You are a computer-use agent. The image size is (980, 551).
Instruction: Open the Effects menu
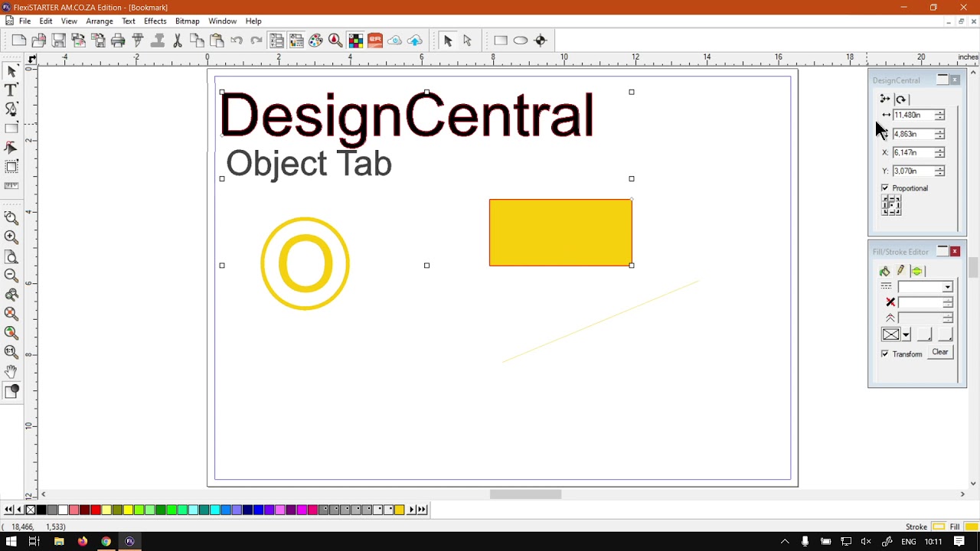(x=155, y=21)
